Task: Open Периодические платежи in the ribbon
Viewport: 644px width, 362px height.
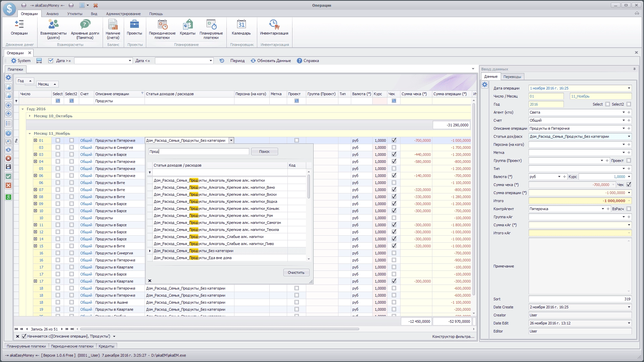Action: (x=162, y=29)
